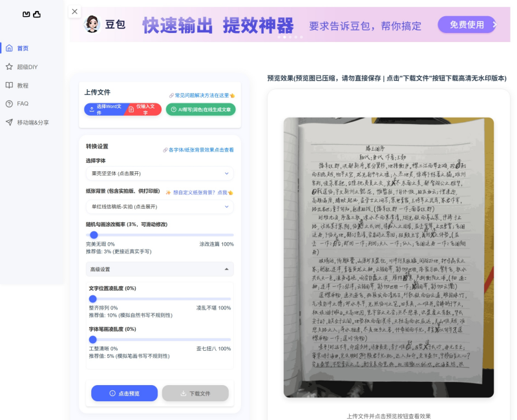Click the FAQ question-mark icon

coord(9,103)
